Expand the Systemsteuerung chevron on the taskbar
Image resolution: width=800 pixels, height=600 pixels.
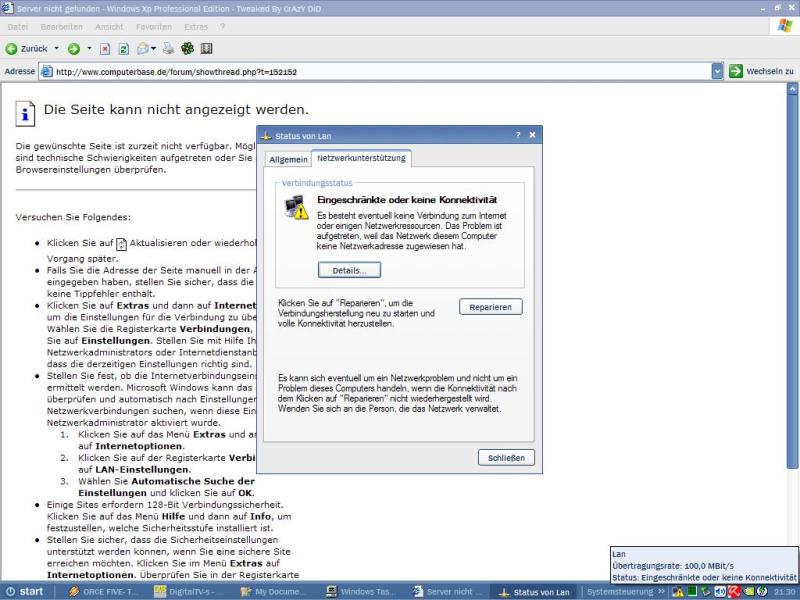662,592
